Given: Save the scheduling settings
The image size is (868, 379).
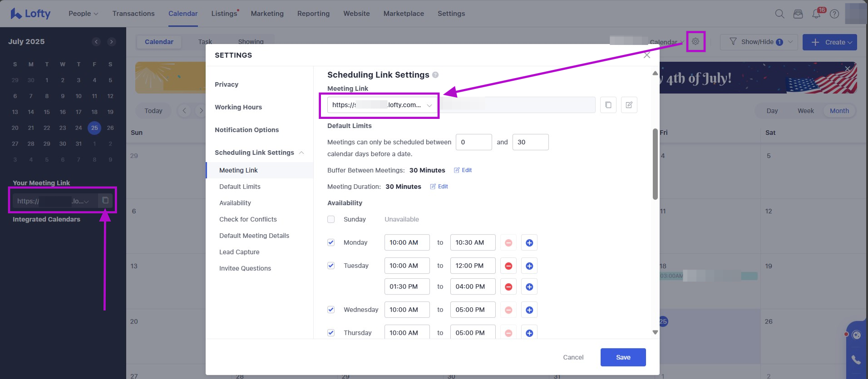Looking at the screenshot, I should 623,357.
